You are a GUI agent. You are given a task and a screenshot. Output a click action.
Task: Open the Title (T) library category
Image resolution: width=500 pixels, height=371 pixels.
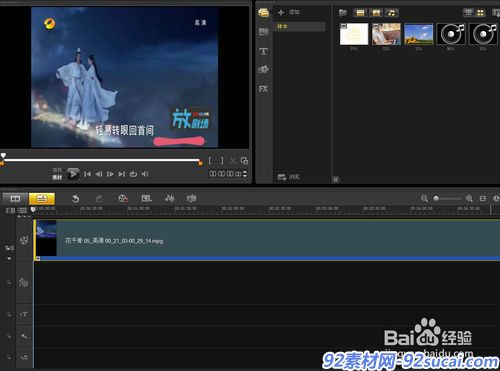(x=263, y=52)
